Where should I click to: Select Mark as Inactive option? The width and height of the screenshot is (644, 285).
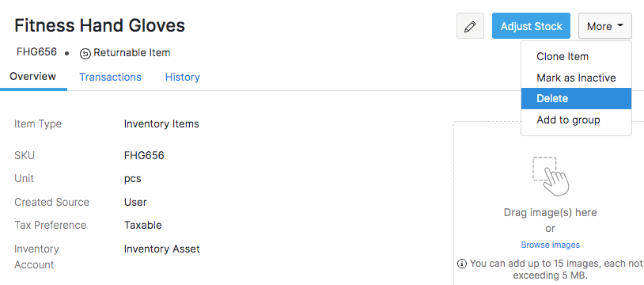point(576,78)
